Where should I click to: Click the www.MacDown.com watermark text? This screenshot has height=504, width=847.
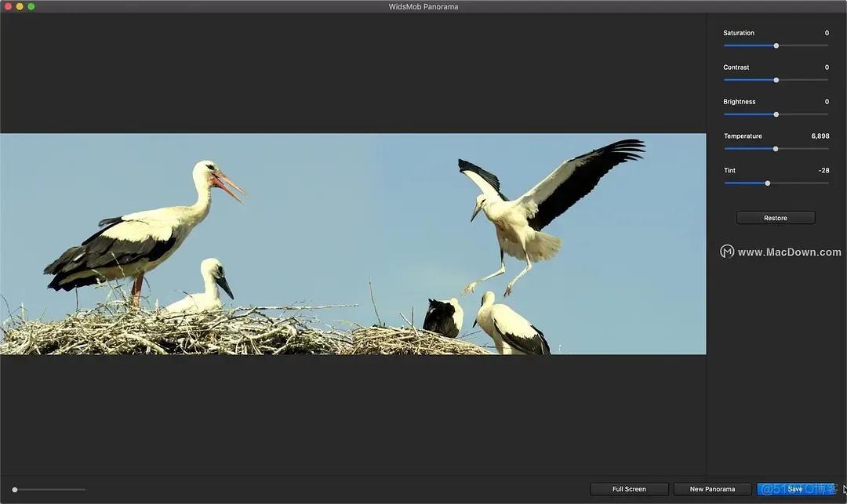(x=789, y=252)
